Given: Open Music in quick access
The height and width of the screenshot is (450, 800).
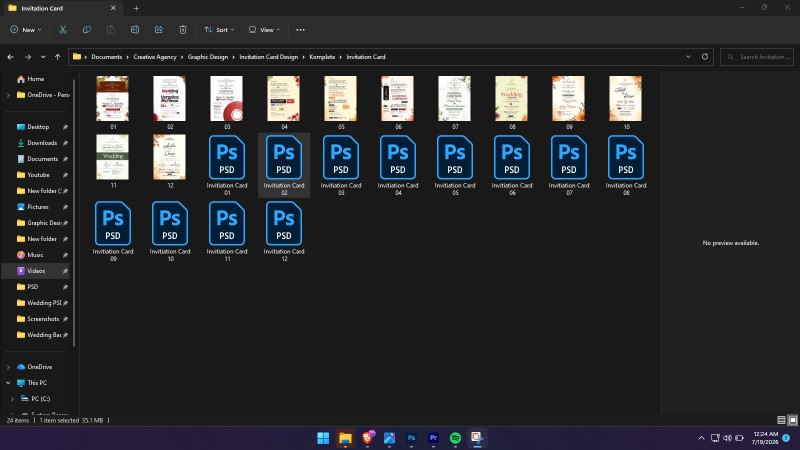Looking at the screenshot, I should coord(35,255).
